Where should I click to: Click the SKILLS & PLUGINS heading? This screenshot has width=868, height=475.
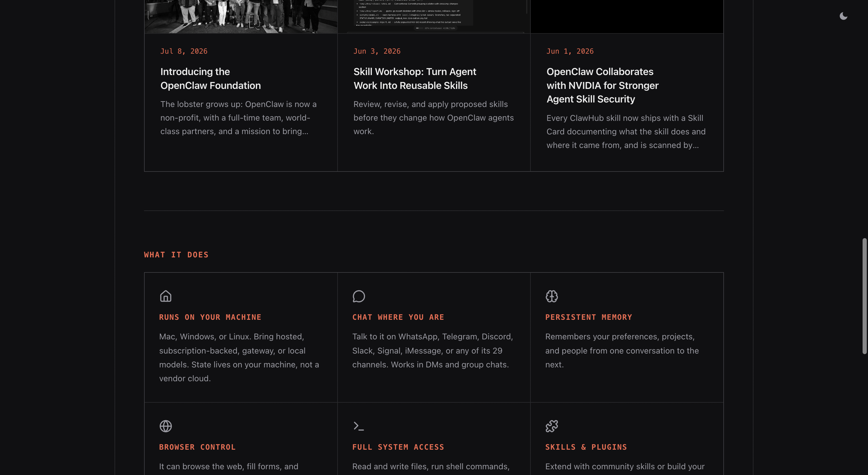click(586, 447)
